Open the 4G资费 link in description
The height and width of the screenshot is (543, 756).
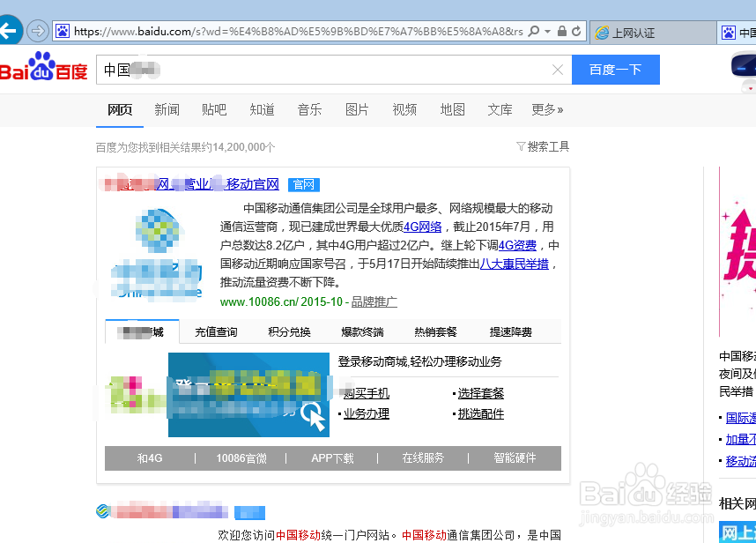(517, 245)
